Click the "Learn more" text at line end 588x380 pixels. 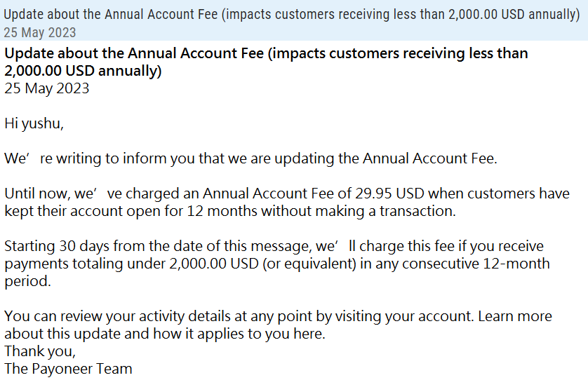[x=515, y=316]
